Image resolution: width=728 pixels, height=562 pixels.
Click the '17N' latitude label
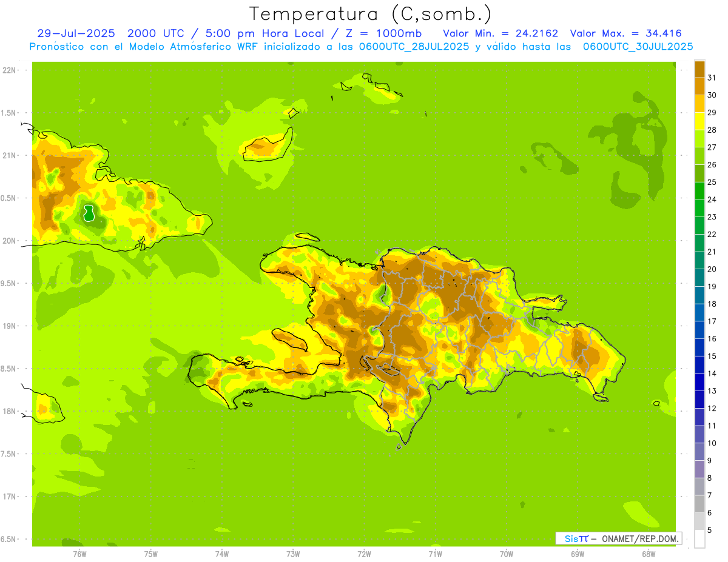(x=8, y=497)
